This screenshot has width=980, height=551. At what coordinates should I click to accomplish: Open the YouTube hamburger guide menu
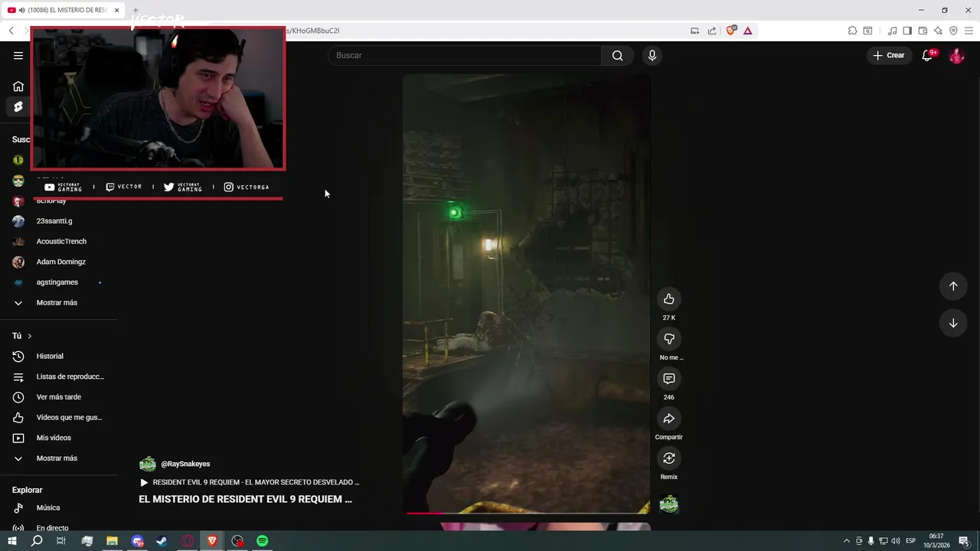(18, 55)
